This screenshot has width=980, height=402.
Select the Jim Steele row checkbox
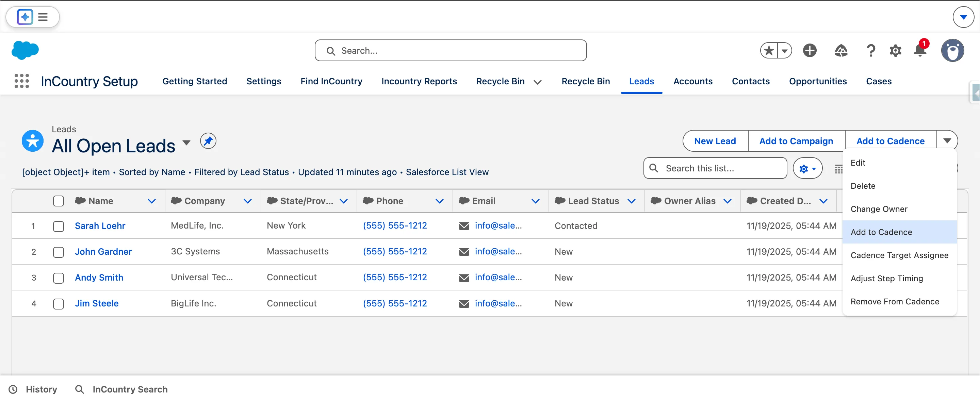[59, 304]
